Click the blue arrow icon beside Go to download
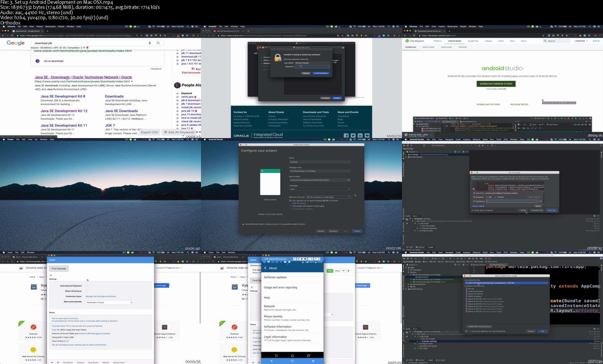This screenshot has height=364, width=603. (x=37, y=61)
